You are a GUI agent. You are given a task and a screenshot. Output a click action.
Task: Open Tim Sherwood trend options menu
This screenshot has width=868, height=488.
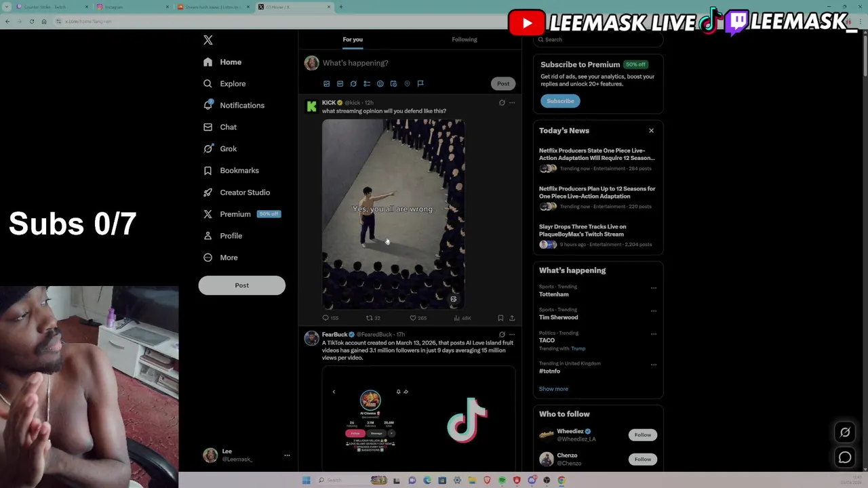(x=654, y=311)
